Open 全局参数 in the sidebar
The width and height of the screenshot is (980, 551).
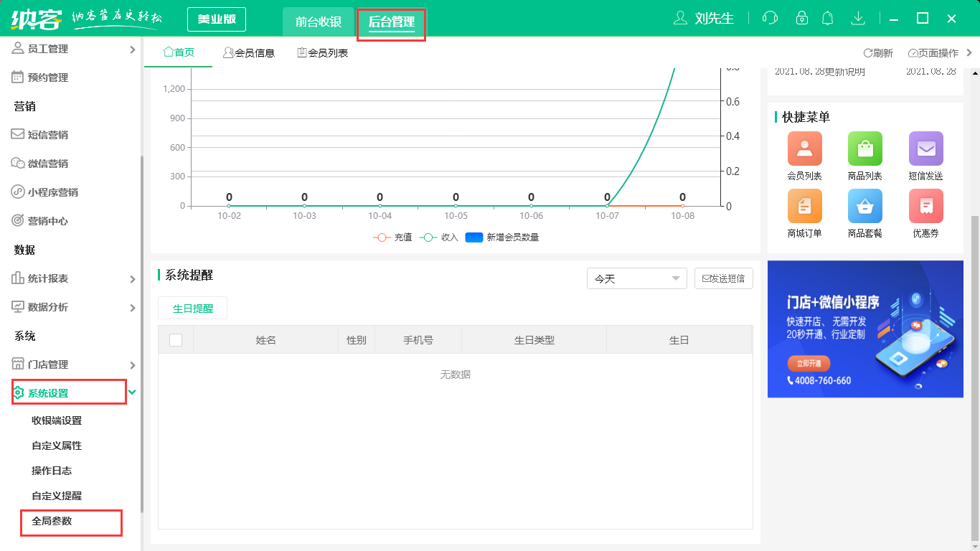click(52, 521)
